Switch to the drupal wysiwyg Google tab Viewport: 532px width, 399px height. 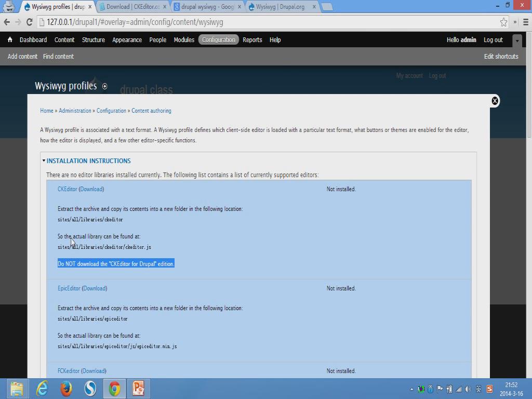tap(207, 7)
